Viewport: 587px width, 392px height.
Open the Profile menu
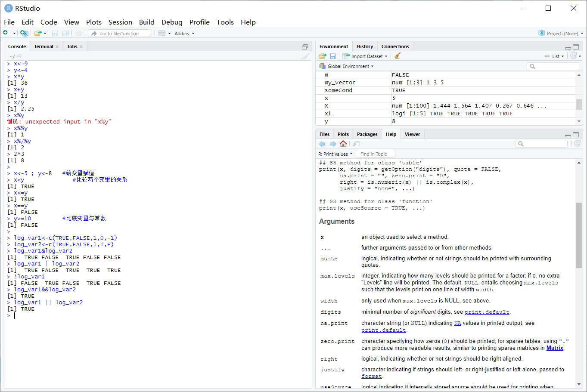tap(199, 22)
